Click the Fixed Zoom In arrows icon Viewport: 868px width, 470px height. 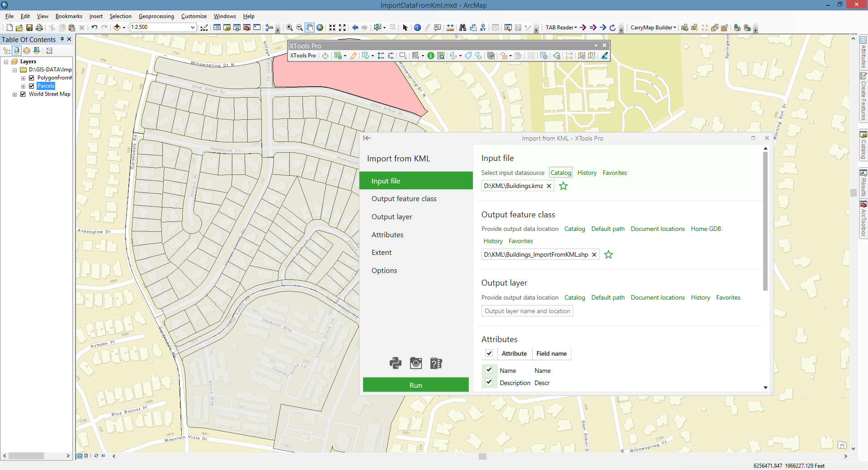tap(332, 28)
